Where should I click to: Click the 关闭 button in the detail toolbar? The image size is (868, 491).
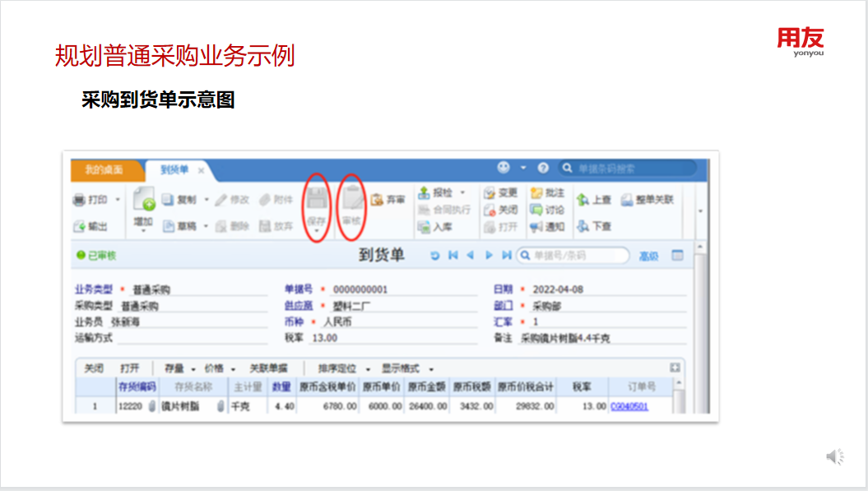point(94,368)
